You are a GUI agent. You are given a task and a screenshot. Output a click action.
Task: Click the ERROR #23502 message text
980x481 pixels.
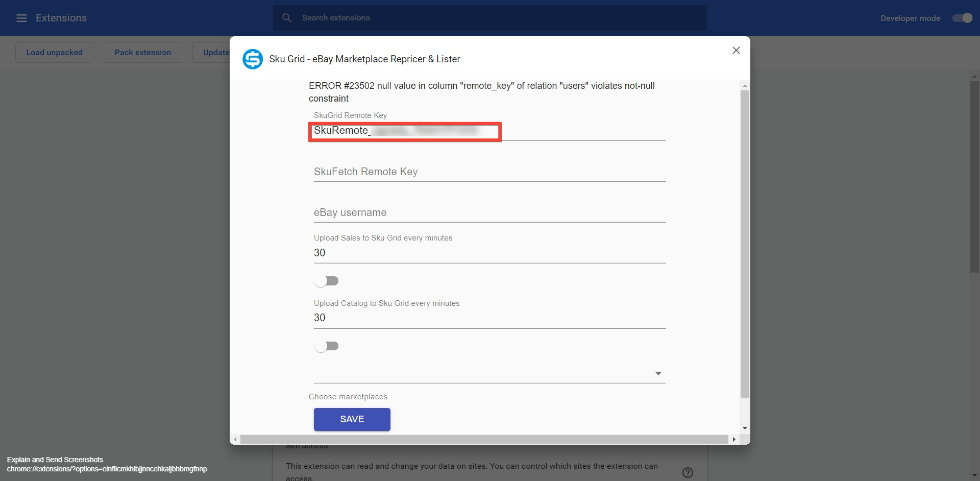click(x=482, y=92)
